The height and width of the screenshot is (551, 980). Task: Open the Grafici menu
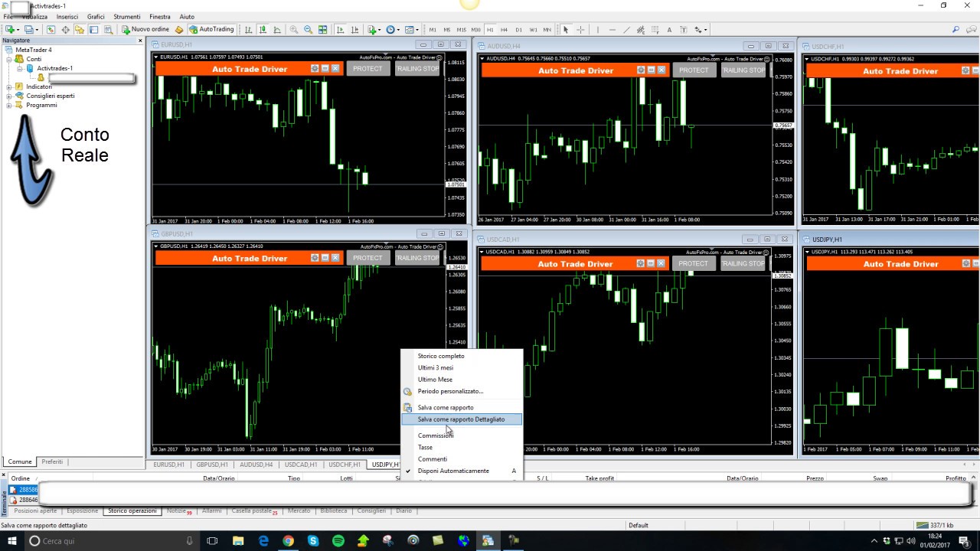pos(96,16)
